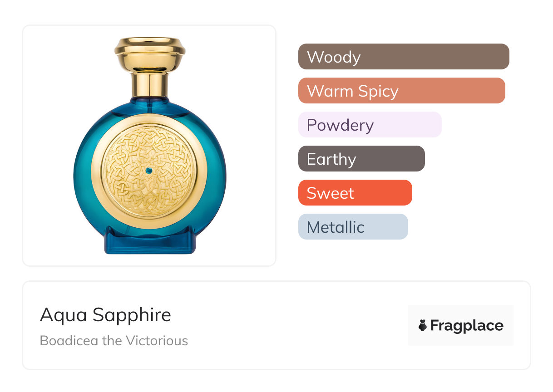Image resolution: width=553 pixels, height=392 pixels.
Task: Select the Earthy accord bar
Action: tap(361, 159)
